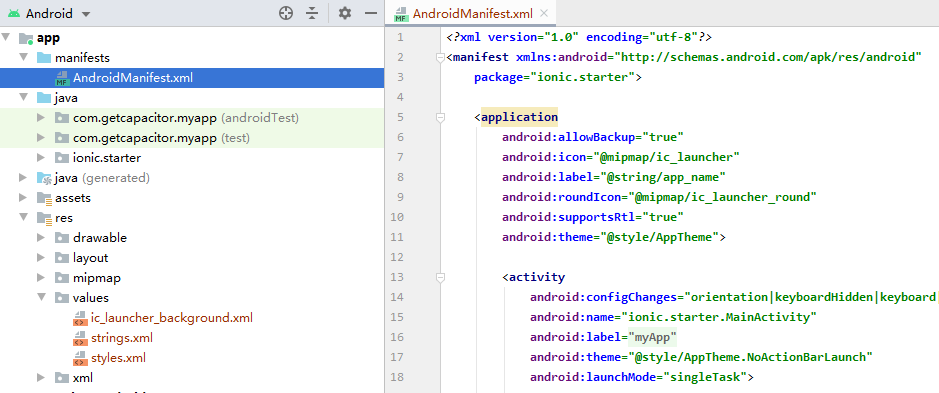
Task: Click the application tag name on line 5
Action: (519, 117)
